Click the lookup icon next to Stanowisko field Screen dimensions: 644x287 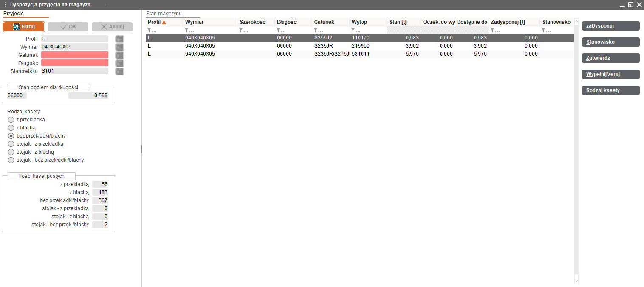point(120,71)
